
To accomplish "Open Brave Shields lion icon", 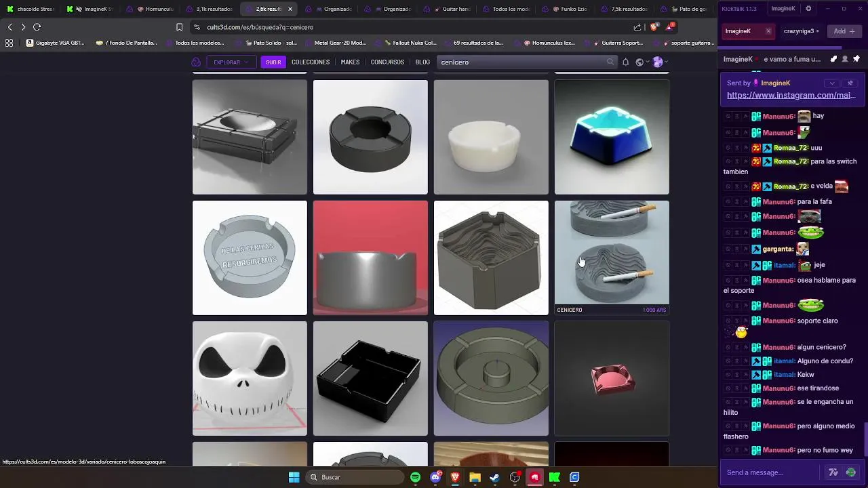I will click(654, 27).
